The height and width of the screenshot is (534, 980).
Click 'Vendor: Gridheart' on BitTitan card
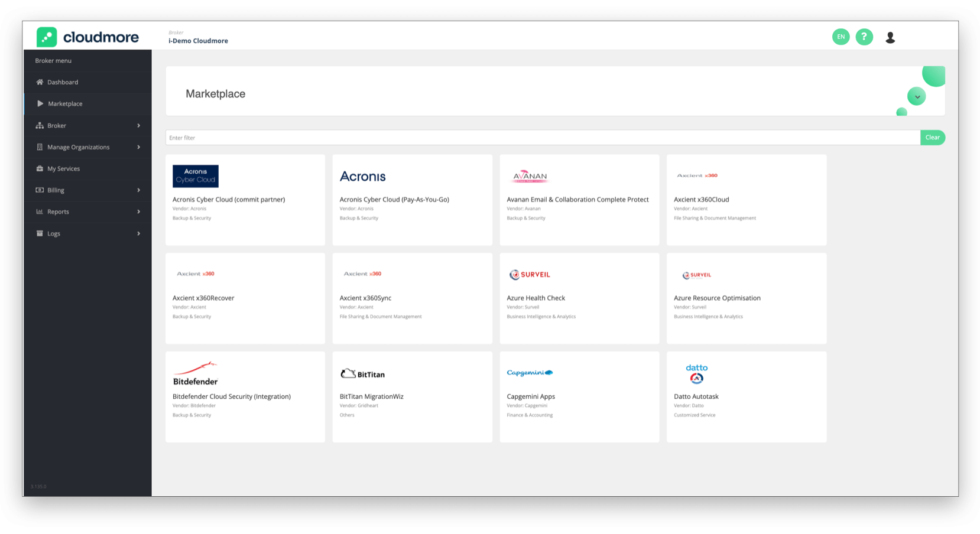point(359,405)
